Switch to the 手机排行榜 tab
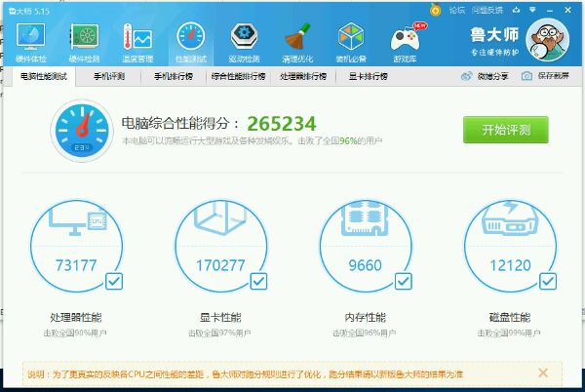The height and width of the screenshot is (392, 585). [x=174, y=76]
